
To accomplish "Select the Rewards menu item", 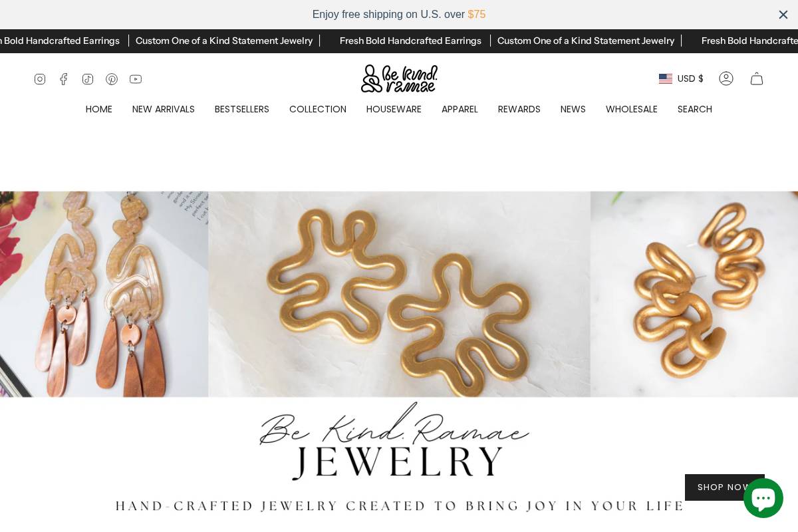I will [519, 109].
